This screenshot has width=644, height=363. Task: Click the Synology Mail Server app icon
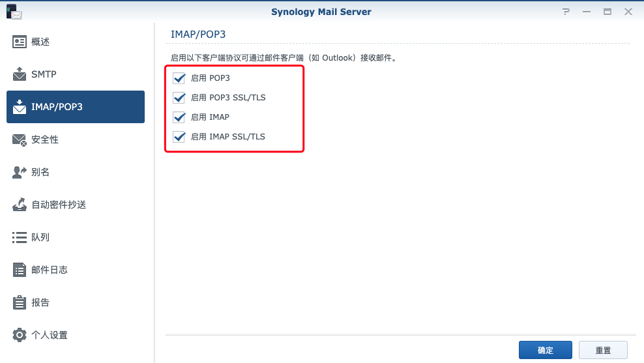(x=14, y=12)
